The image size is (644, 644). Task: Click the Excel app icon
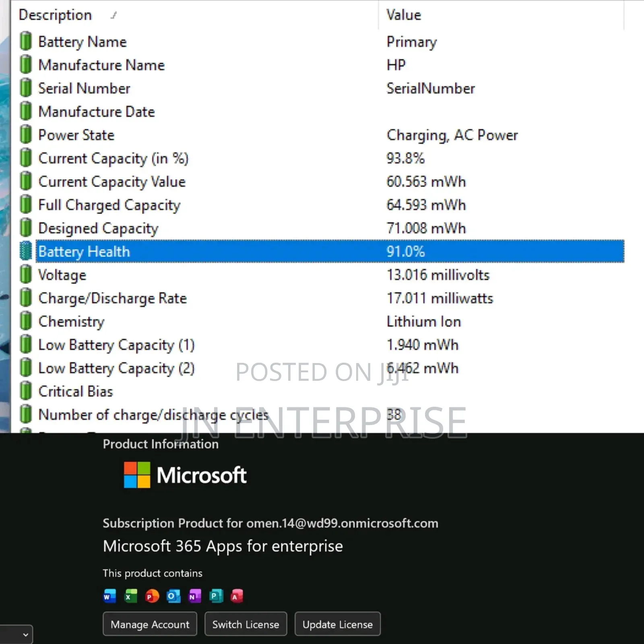(131, 596)
